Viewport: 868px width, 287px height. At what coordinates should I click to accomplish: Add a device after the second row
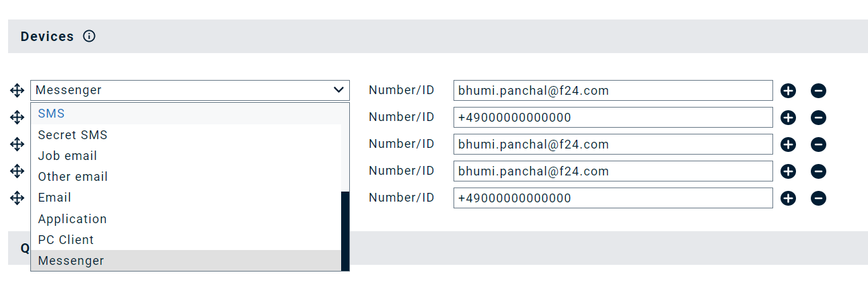point(788,118)
